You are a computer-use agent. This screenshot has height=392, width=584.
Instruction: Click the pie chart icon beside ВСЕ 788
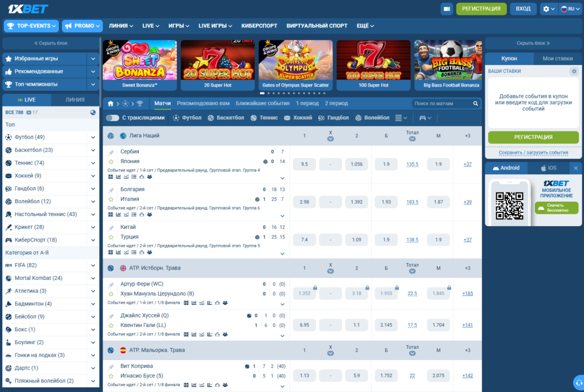93,112
